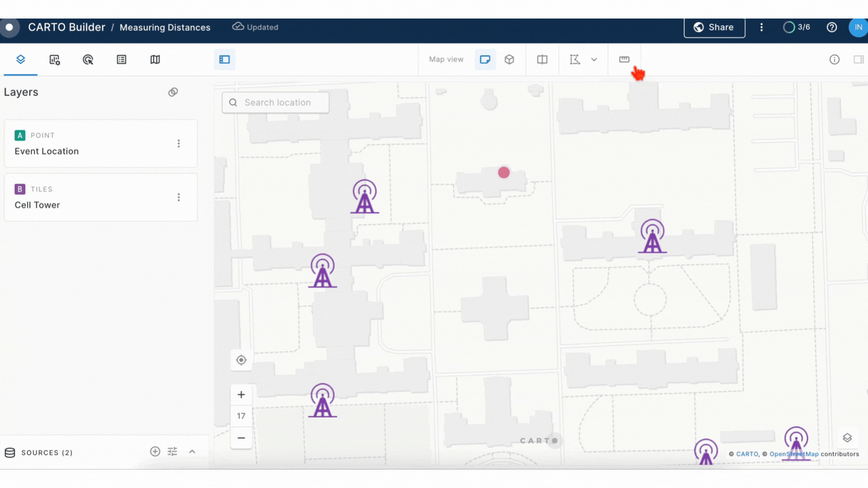Image resolution: width=868 pixels, height=488 pixels.
Task: Click the Share button
Action: coord(714,27)
